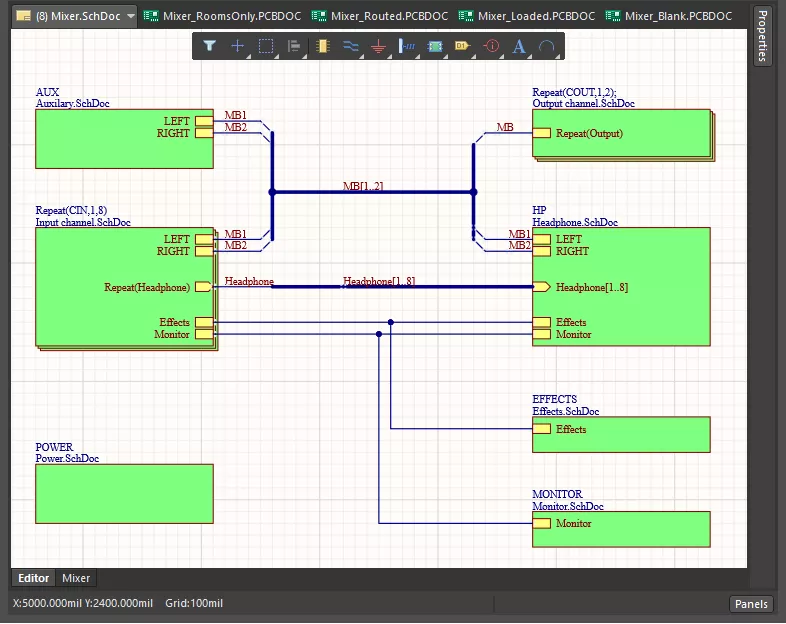Click the Panels button
The image size is (786, 624).
tap(751, 604)
